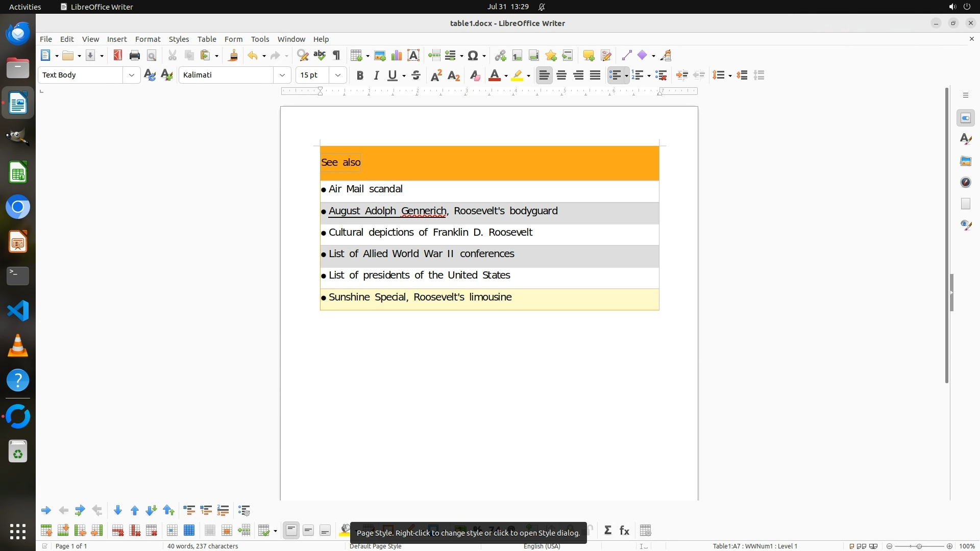This screenshot has width=980, height=551.
Task: Insert a chart from toolbar
Action: point(397,56)
